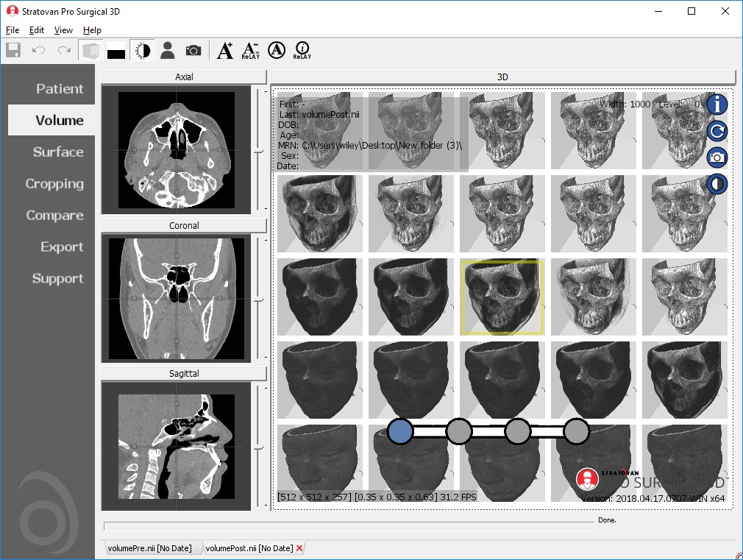Click the Save floppy disk icon
Image resolution: width=743 pixels, height=560 pixels.
point(13,50)
